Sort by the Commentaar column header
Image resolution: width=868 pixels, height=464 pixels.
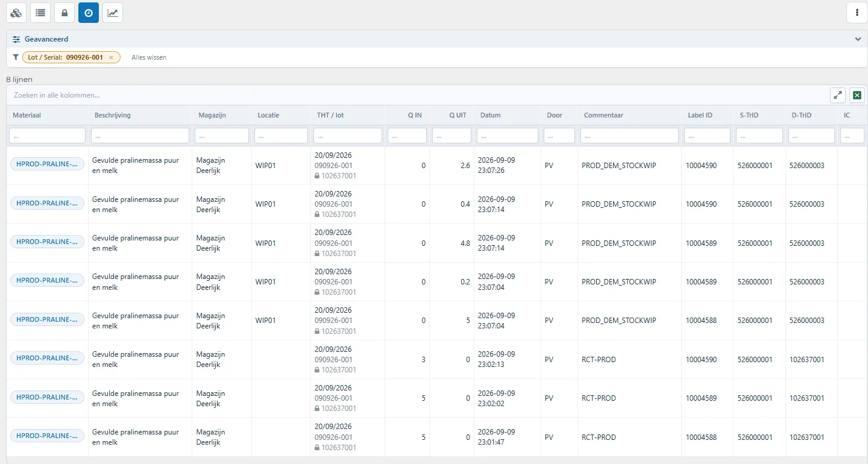pyautogui.click(x=603, y=115)
